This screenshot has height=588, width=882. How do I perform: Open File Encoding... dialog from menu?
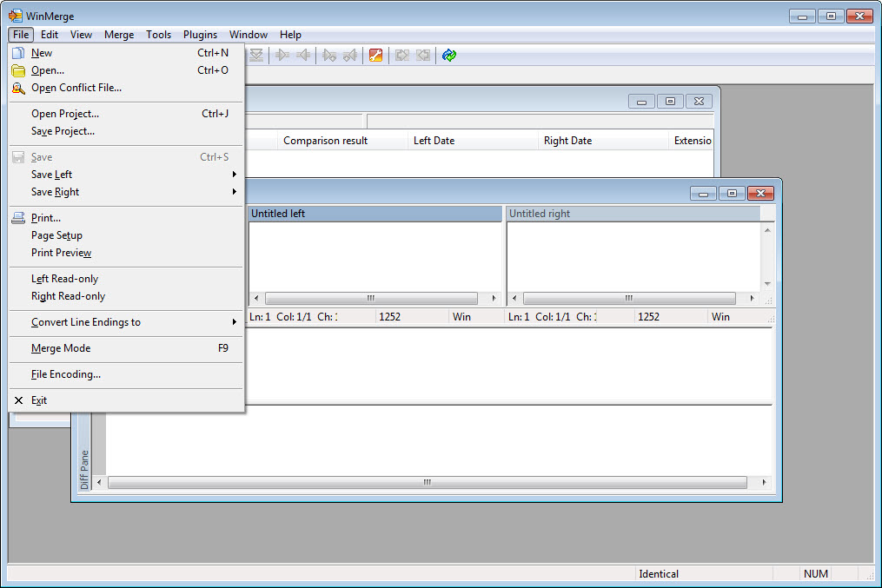click(x=127, y=374)
